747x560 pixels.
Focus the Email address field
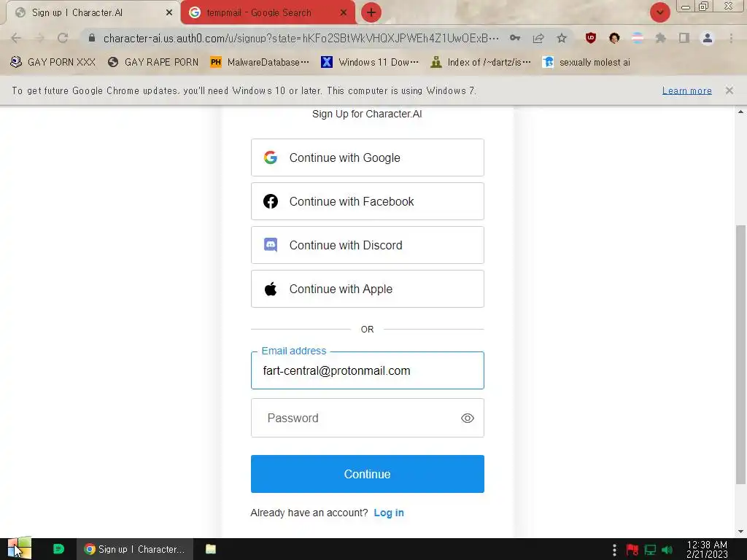pos(368,370)
